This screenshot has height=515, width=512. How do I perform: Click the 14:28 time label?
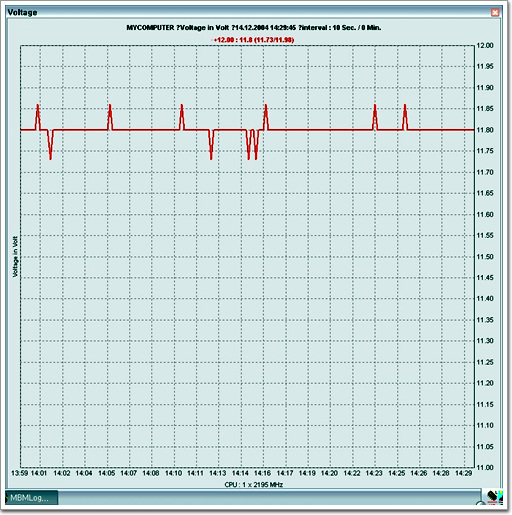[441, 473]
